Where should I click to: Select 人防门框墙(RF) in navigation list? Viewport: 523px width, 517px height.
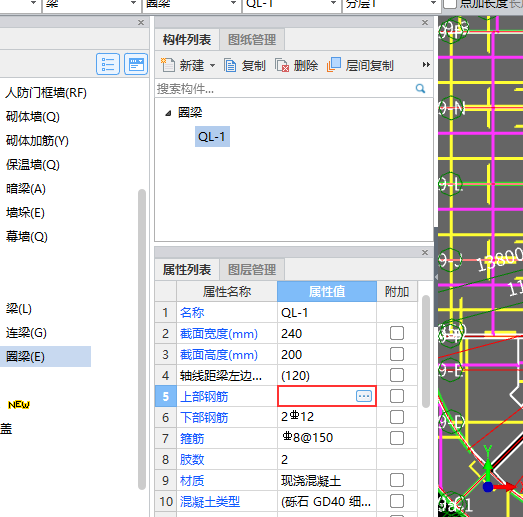[x=46, y=93]
